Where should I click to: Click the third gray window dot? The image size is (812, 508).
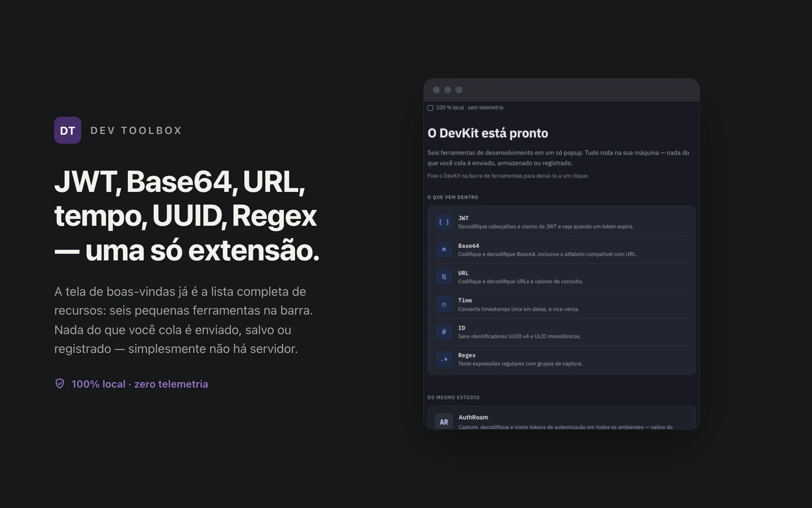tap(459, 90)
